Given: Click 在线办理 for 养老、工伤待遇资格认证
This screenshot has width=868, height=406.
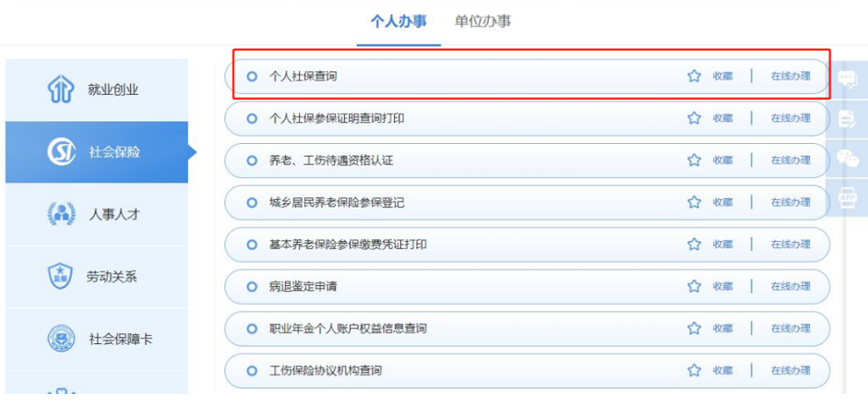Looking at the screenshot, I should coord(791,161).
